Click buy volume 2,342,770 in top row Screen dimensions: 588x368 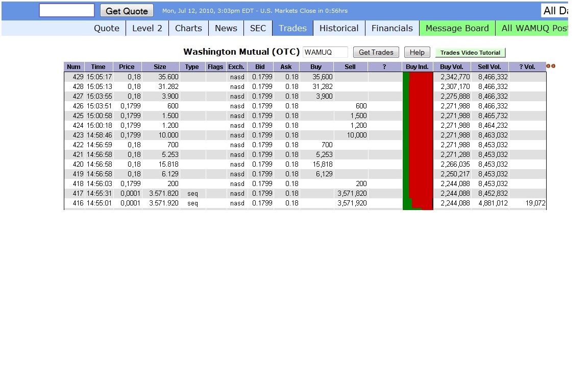[455, 77]
